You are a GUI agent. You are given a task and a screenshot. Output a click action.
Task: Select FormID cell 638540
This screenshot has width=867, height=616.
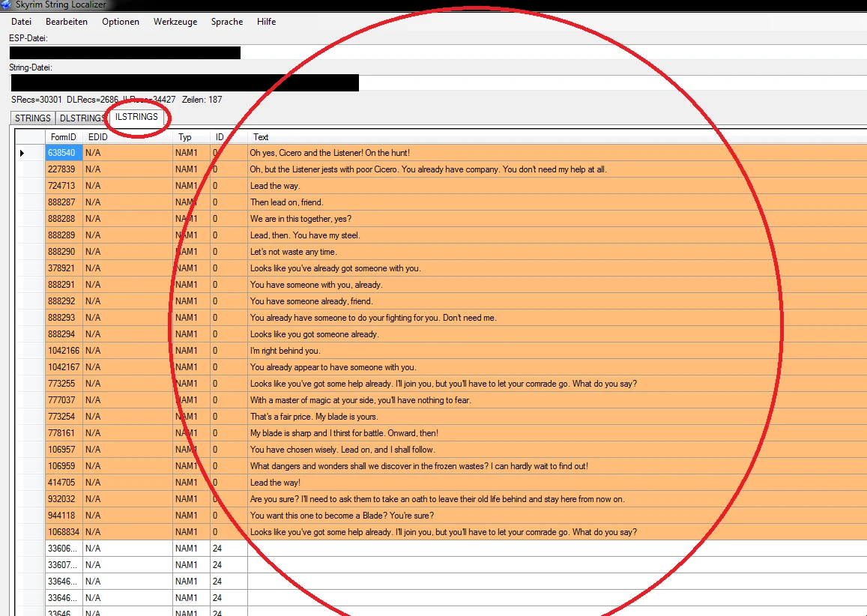64,153
